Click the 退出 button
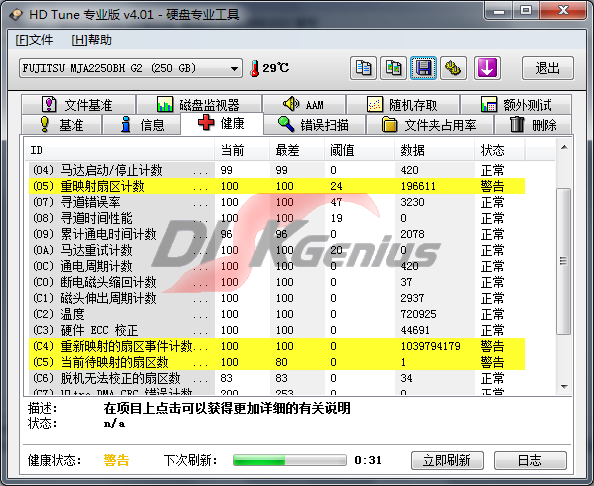This screenshot has width=594, height=486. tap(548, 68)
